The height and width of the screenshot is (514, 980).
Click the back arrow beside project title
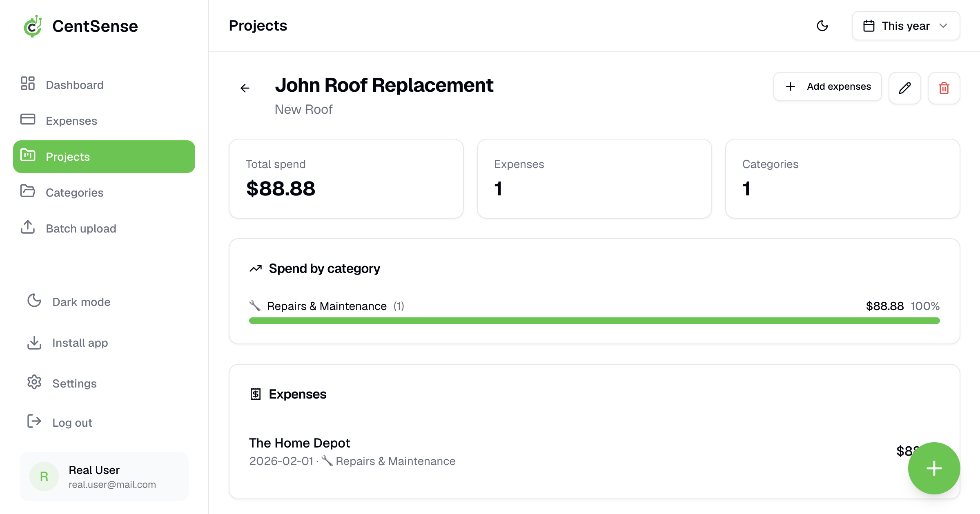[245, 88]
